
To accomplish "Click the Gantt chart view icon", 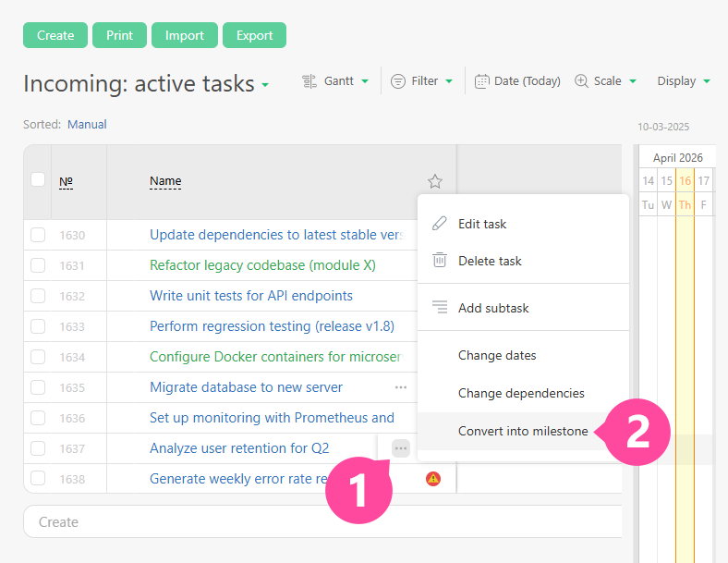I will 309,81.
